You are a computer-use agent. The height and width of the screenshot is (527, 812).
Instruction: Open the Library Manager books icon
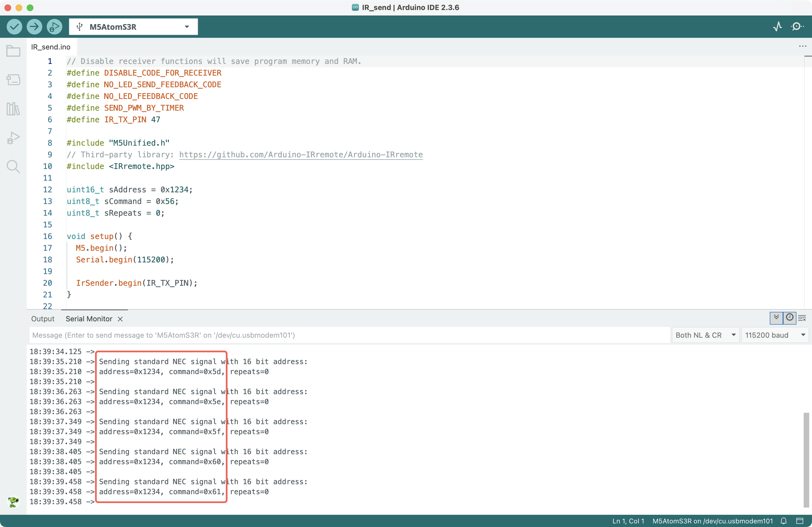point(13,109)
